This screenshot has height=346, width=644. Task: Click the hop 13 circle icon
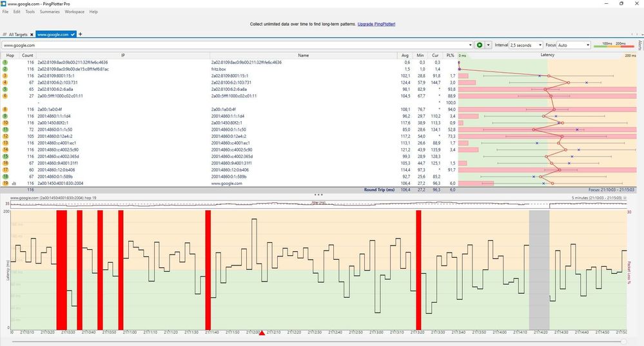point(5,143)
